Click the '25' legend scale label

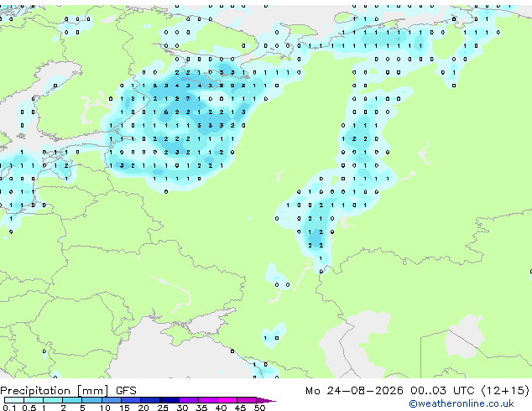coord(163,408)
